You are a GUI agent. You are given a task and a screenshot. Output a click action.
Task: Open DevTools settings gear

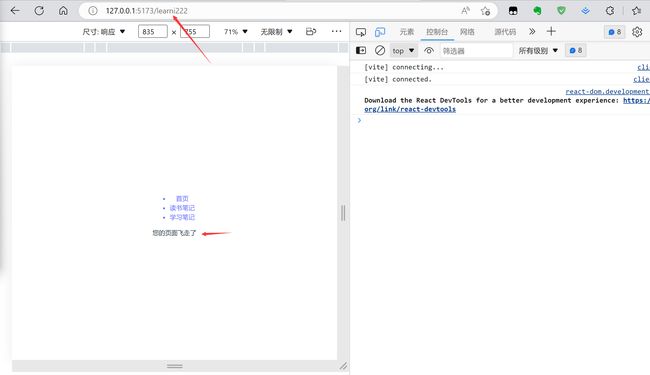637,32
